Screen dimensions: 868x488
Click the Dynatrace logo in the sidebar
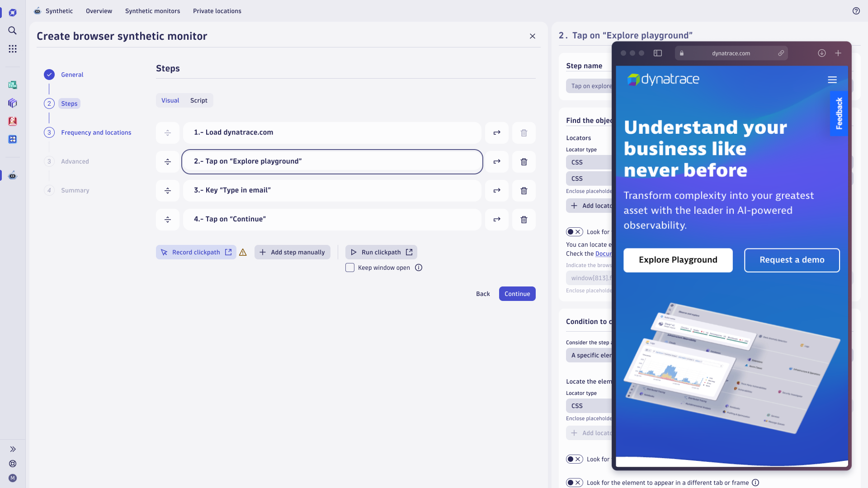click(x=13, y=13)
